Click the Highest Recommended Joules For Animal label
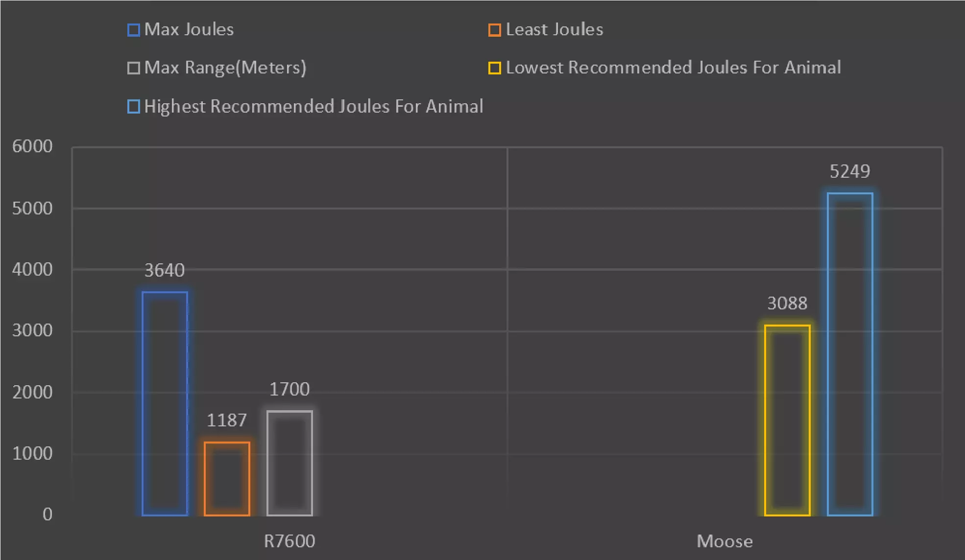The image size is (965, 560). [314, 106]
